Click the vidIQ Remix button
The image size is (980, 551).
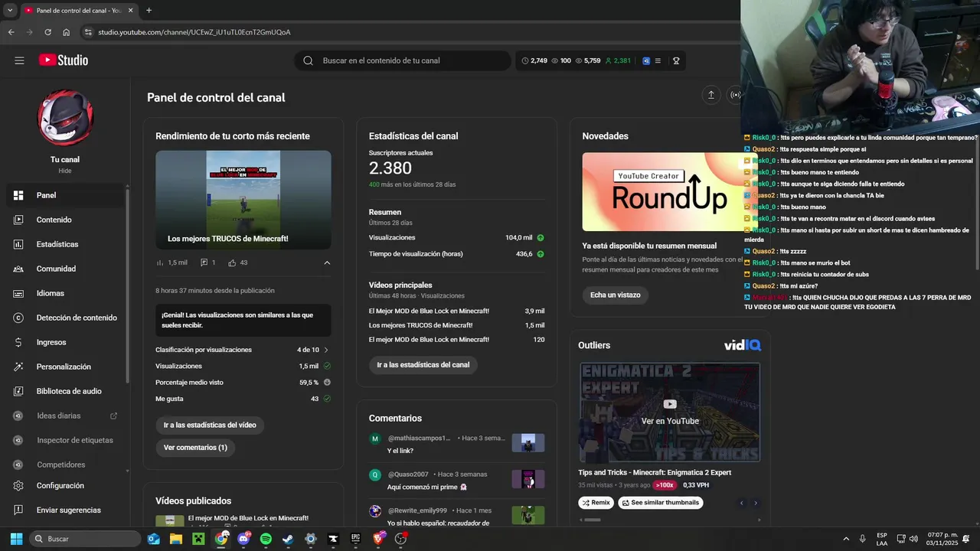pyautogui.click(x=596, y=503)
